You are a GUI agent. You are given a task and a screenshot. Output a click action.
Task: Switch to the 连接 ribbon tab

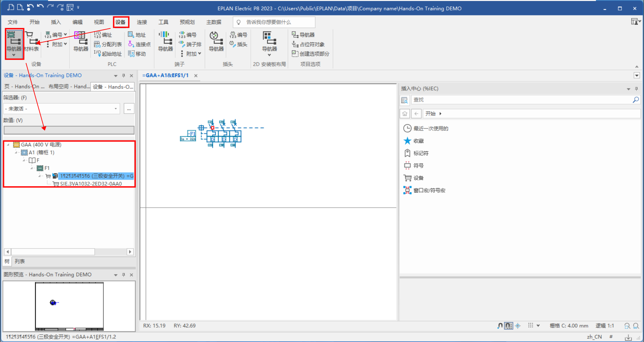[142, 22]
